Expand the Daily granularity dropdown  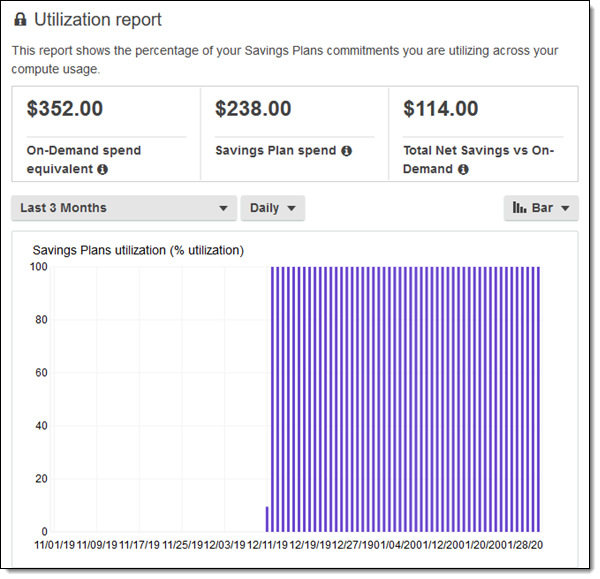[272, 208]
